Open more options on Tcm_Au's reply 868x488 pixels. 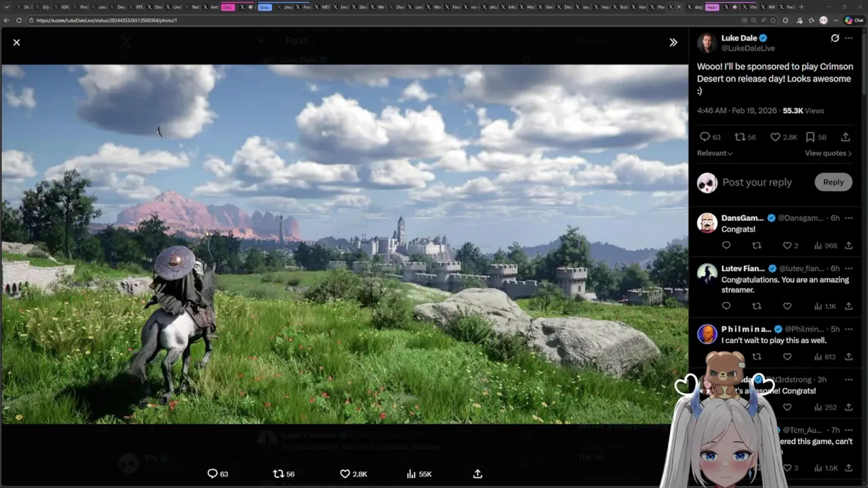coord(848,430)
